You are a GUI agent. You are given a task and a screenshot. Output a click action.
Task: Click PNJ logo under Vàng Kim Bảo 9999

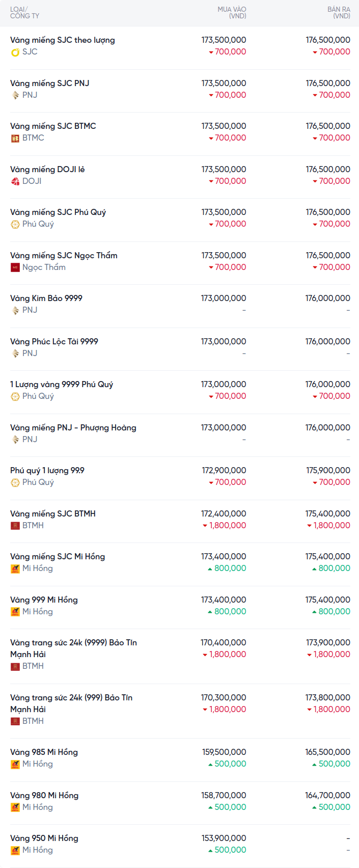(15, 310)
